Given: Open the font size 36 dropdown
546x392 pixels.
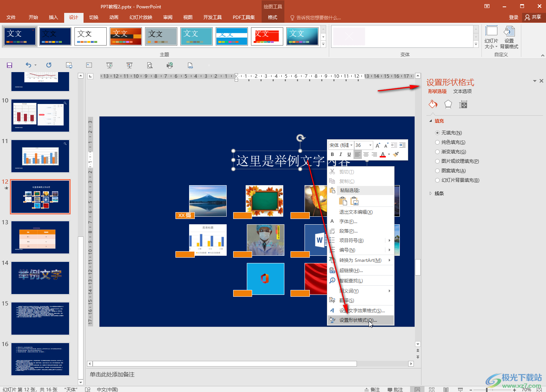Looking at the screenshot, I should click(x=370, y=145).
